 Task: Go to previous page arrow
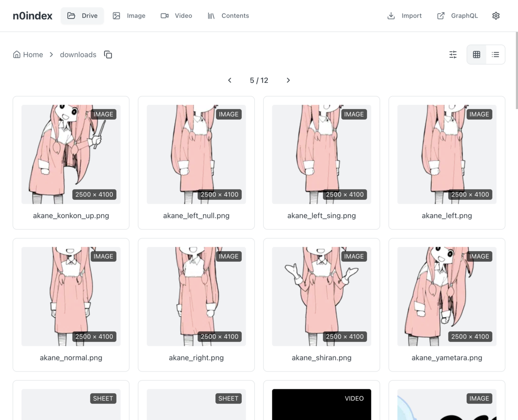230,80
